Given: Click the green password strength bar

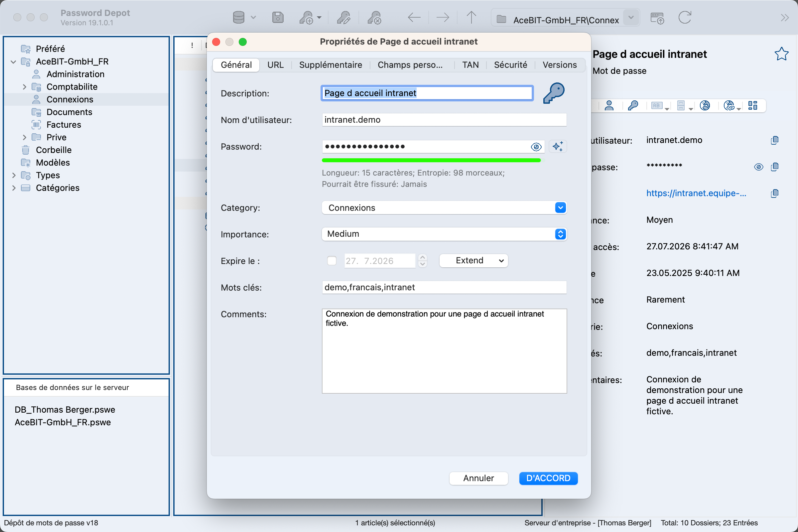Looking at the screenshot, I should pos(431,160).
